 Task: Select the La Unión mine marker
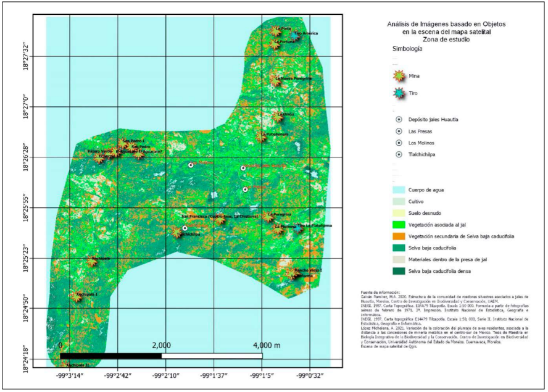coord(278,117)
